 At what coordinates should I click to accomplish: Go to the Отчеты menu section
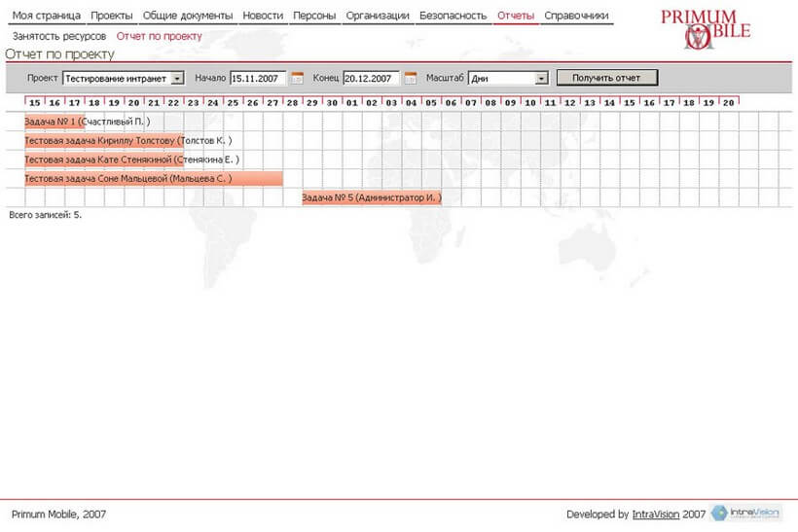515,16
